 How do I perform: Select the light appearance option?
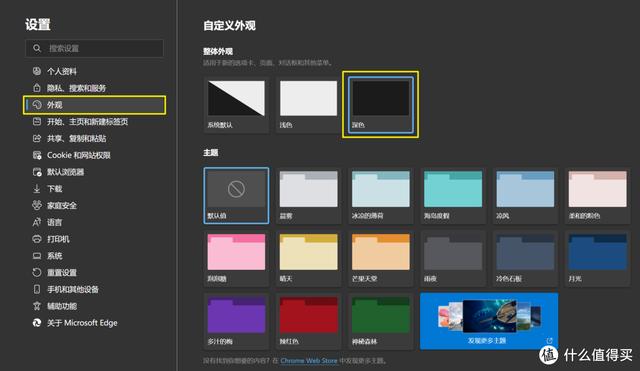309,105
